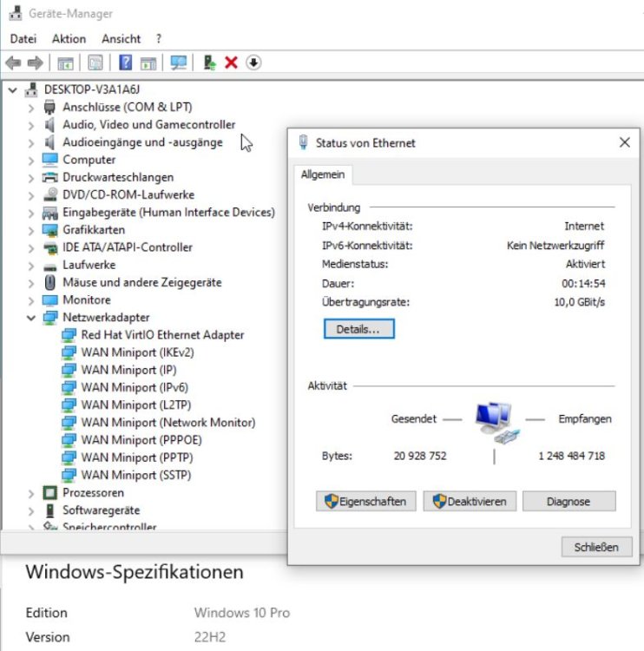The height and width of the screenshot is (651, 644).
Task: Click the action pane toolbar icon
Action: [148, 63]
